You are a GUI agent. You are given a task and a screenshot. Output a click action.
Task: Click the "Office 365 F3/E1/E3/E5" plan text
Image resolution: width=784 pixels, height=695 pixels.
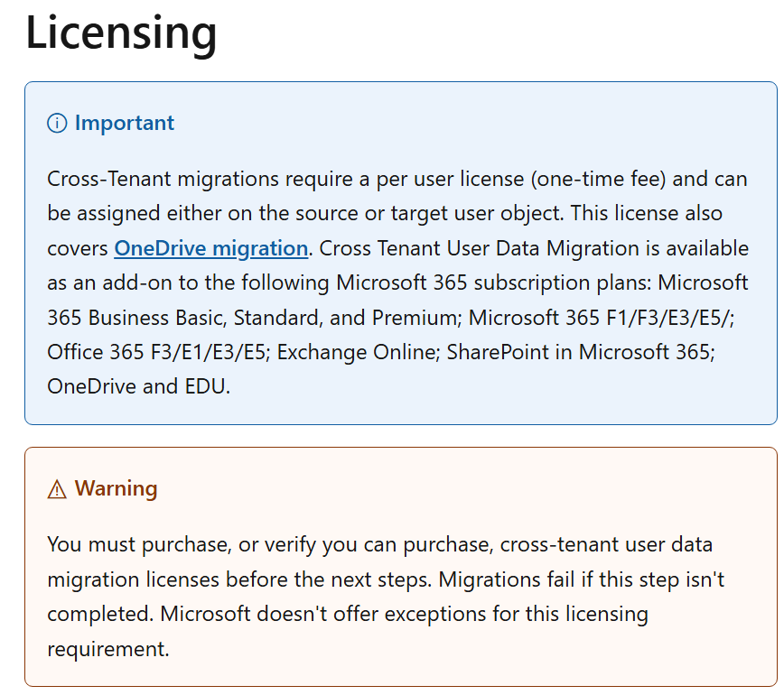coord(155,352)
